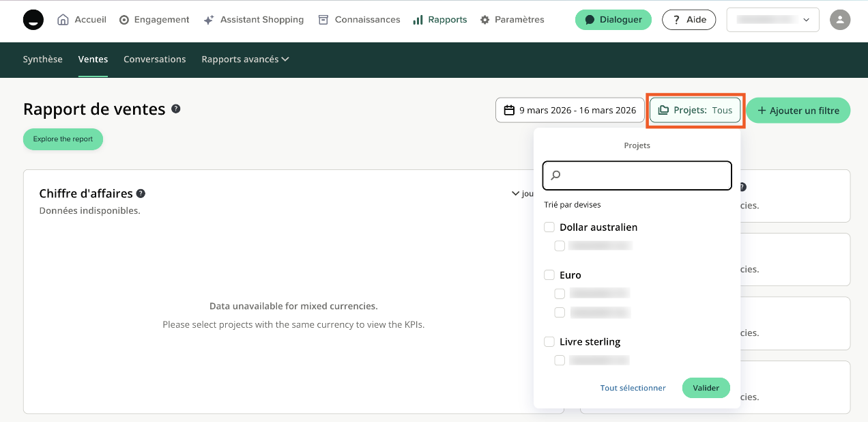868x422 pixels.
Task: Click the Projets search input field
Action: pos(637,175)
